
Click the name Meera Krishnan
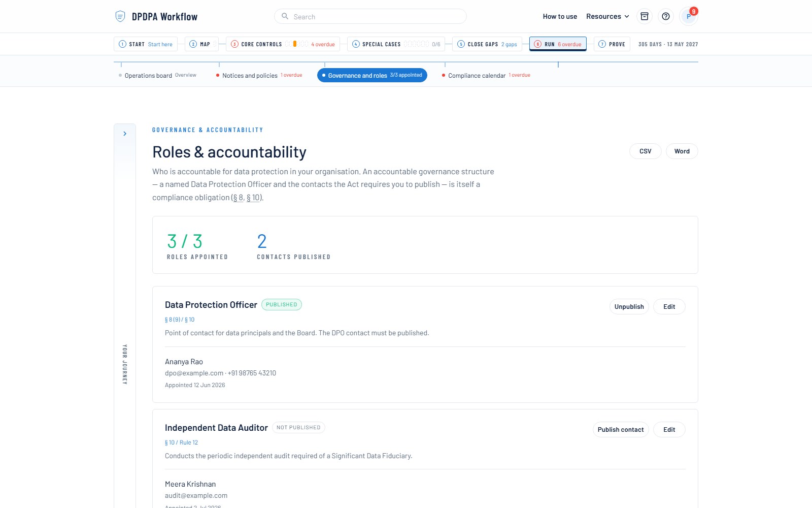point(190,484)
